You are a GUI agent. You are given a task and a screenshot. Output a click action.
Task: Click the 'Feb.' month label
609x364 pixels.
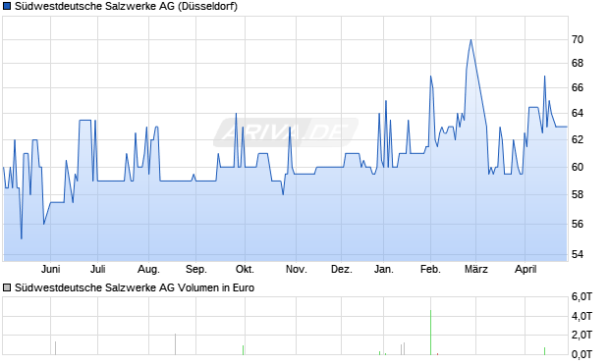click(x=430, y=269)
